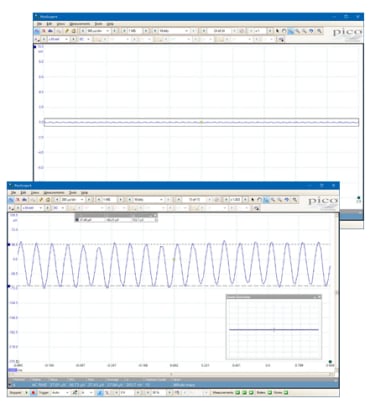Open timebase dropdown in back window
The height and width of the screenshot is (409, 370).
pyautogui.click(x=98, y=31)
